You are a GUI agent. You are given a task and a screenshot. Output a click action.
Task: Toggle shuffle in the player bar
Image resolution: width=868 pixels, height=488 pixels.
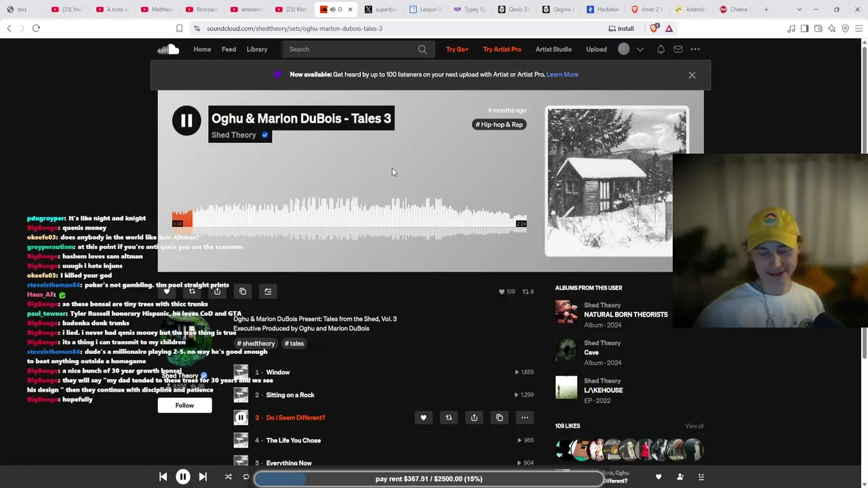228,477
